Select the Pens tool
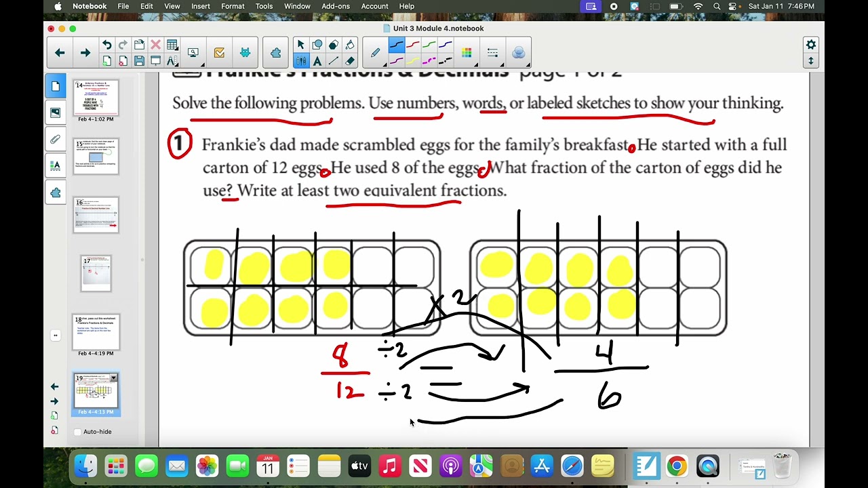Viewport: 868px width, 488px height. pos(300,61)
